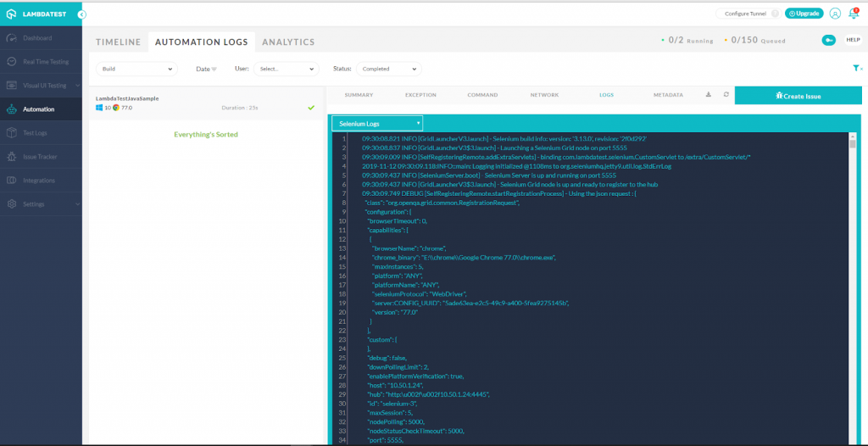Download the logs using the download icon
The height and width of the screenshot is (446, 868).
tap(709, 95)
